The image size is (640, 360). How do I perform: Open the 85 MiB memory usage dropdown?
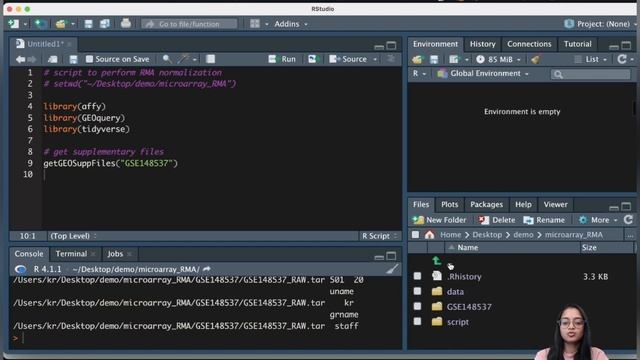coord(498,60)
